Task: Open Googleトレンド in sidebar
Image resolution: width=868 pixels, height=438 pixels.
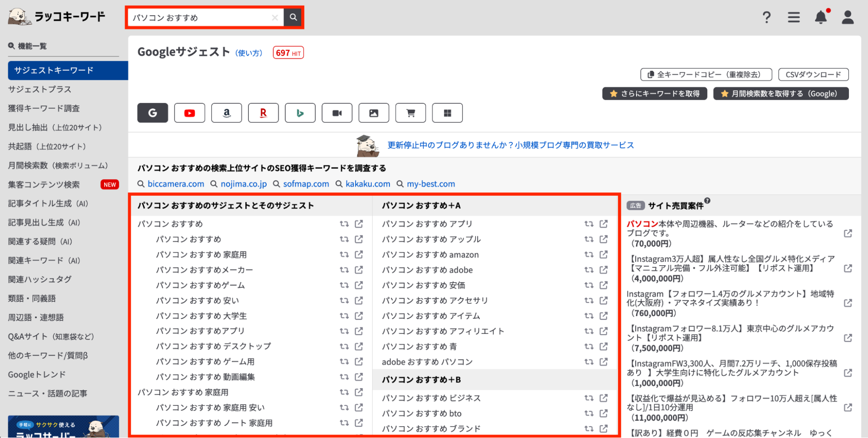Action: [37, 375]
